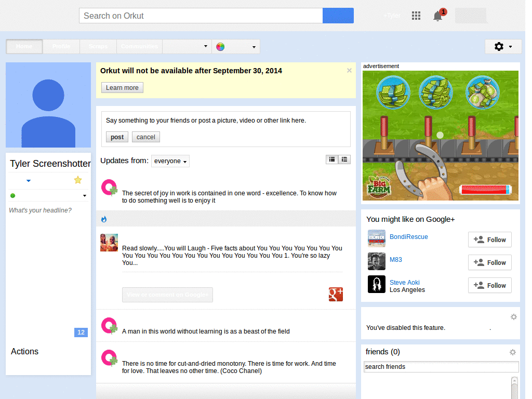
Task: Click the blue flame trending icon
Action: click(x=104, y=219)
